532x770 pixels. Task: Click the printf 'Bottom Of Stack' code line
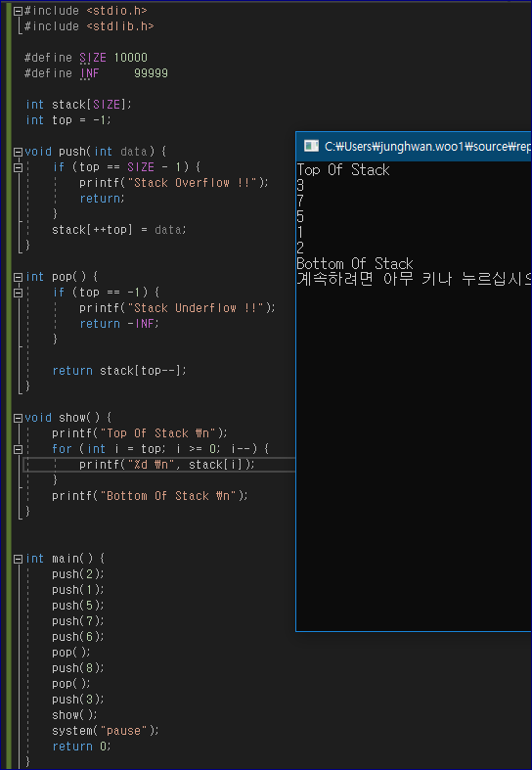click(x=151, y=496)
